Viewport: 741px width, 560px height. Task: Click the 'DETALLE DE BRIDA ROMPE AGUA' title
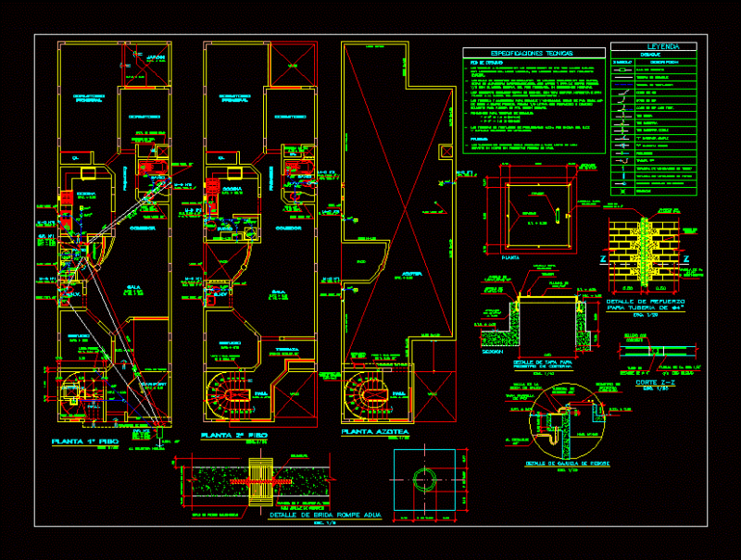coord(325,516)
